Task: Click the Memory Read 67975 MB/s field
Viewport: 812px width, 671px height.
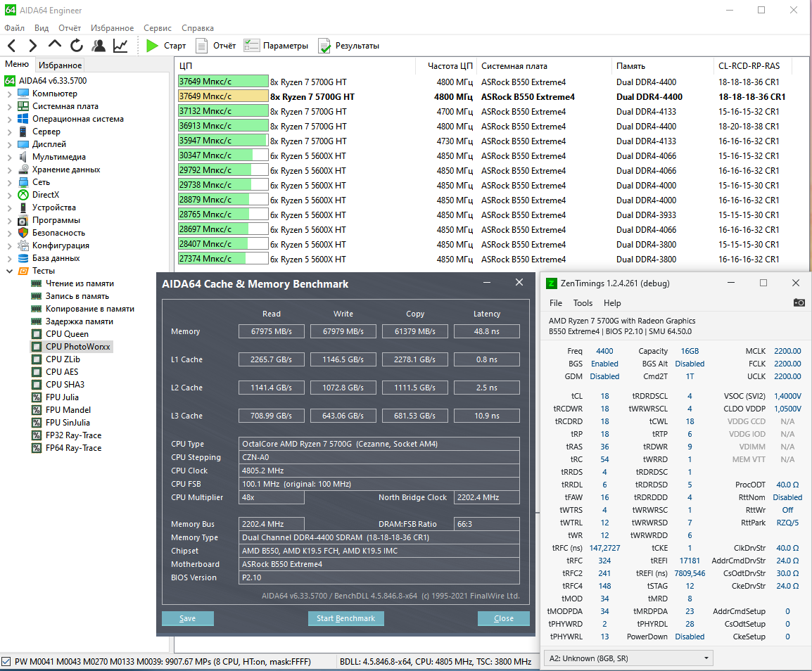Action: (x=272, y=331)
